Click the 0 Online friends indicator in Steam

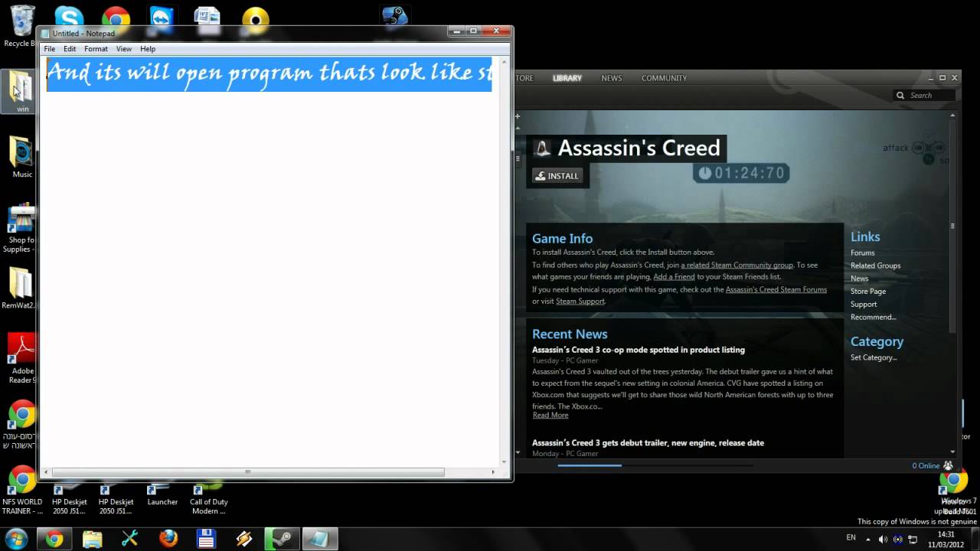pos(932,465)
